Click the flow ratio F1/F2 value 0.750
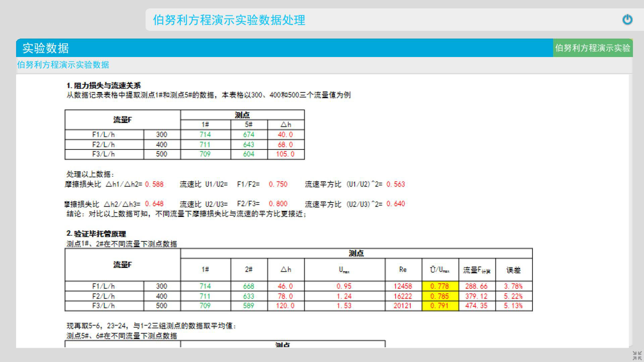 (278, 184)
